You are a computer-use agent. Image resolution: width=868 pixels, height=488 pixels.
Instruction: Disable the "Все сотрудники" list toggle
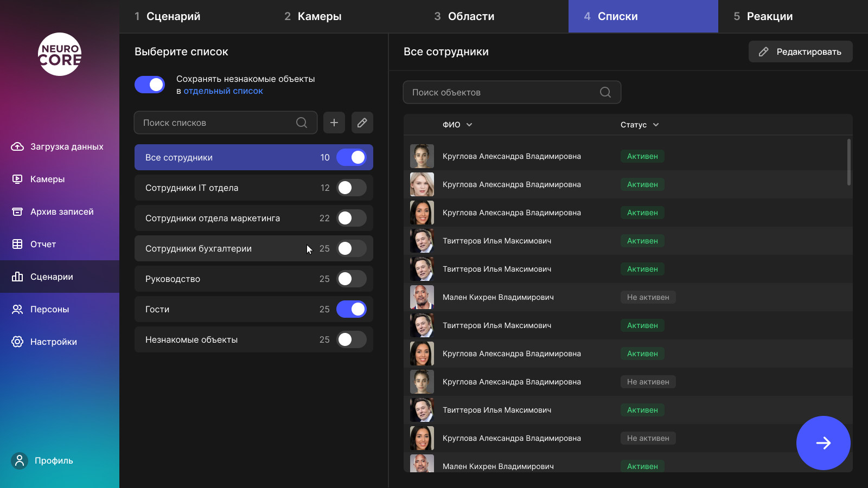pyautogui.click(x=352, y=157)
